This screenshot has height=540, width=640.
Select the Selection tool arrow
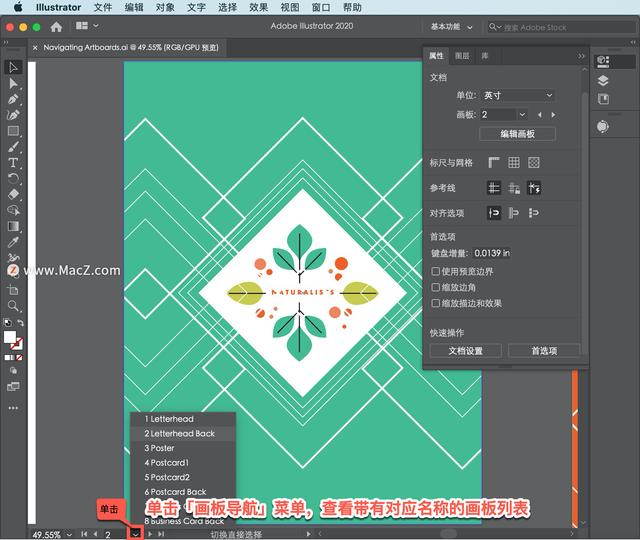[x=13, y=67]
